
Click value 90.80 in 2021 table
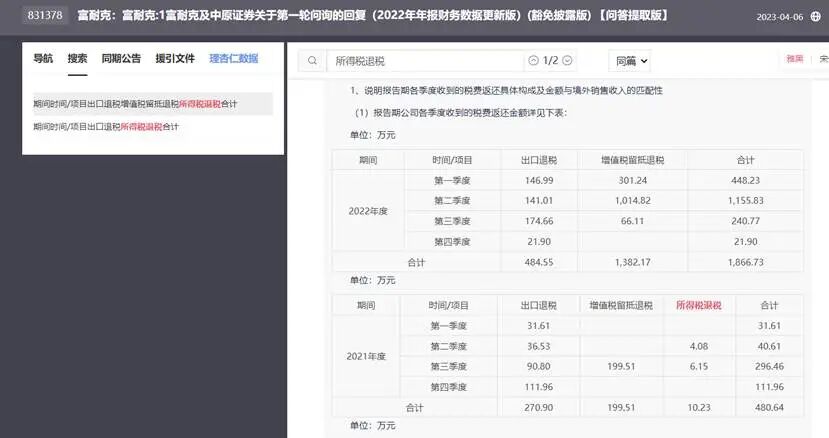coord(538,367)
